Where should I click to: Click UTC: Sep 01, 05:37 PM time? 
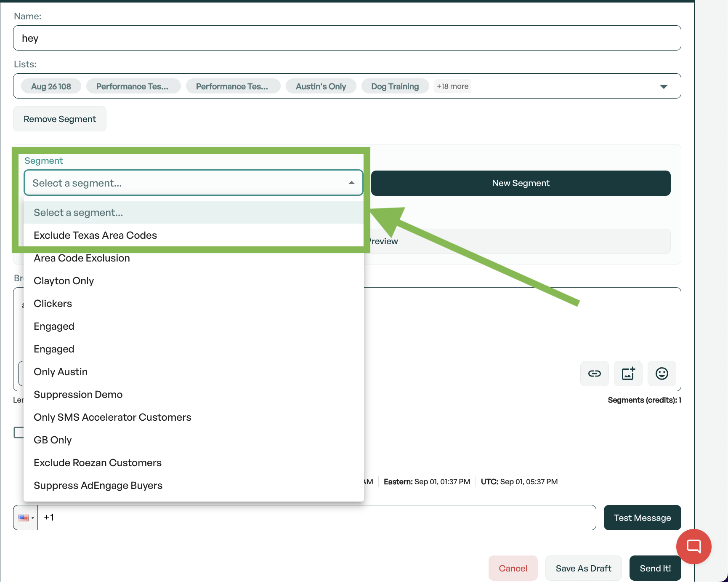pos(519,481)
